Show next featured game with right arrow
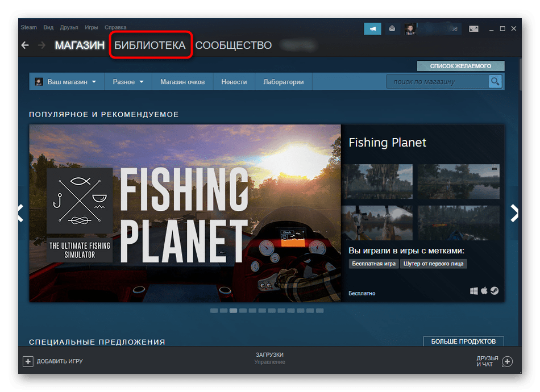This screenshot has width=540, height=392. pyautogui.click(x=514, y=213)
